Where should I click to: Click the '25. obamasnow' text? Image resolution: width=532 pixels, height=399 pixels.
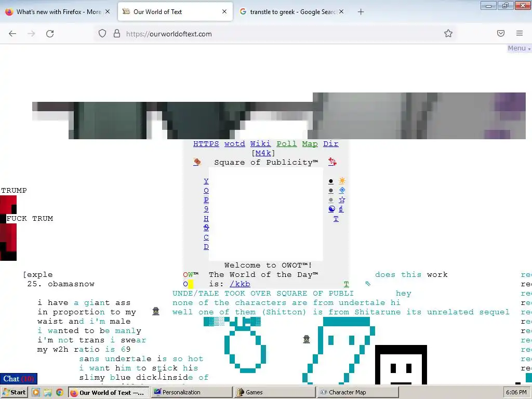[61, 284]
